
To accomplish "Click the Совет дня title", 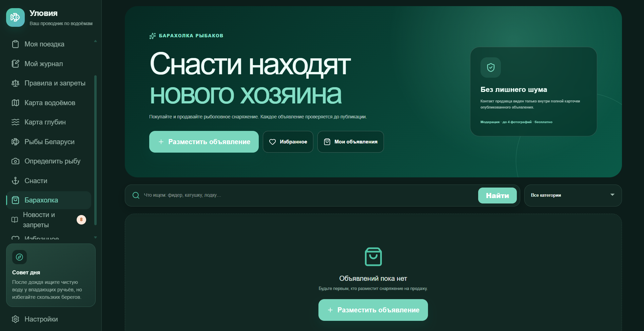I will click(x=26, y=272).
